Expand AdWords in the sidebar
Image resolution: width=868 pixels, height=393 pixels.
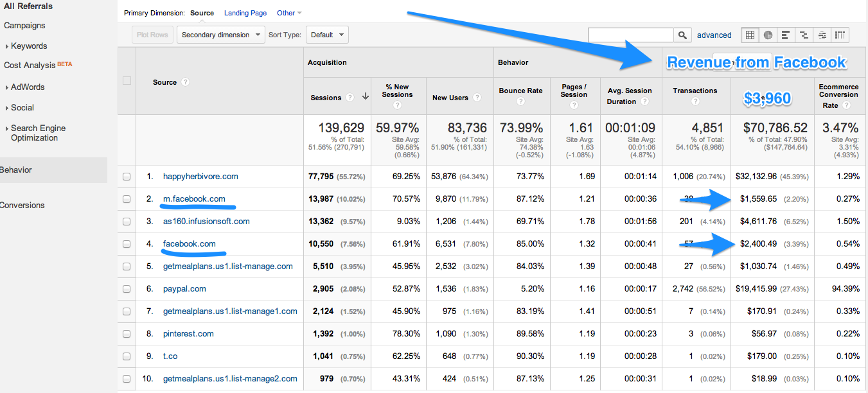[28, 87]
